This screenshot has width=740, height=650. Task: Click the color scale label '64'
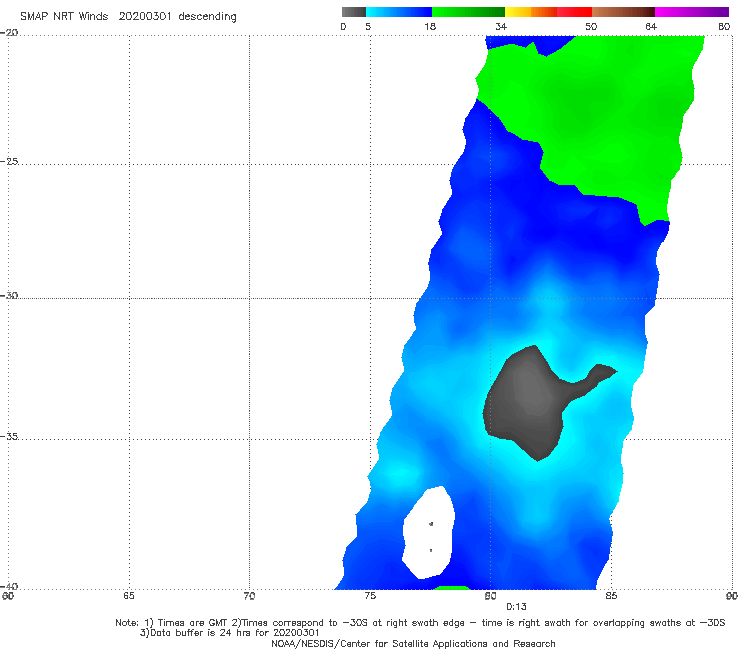click(x=651, y=26)
